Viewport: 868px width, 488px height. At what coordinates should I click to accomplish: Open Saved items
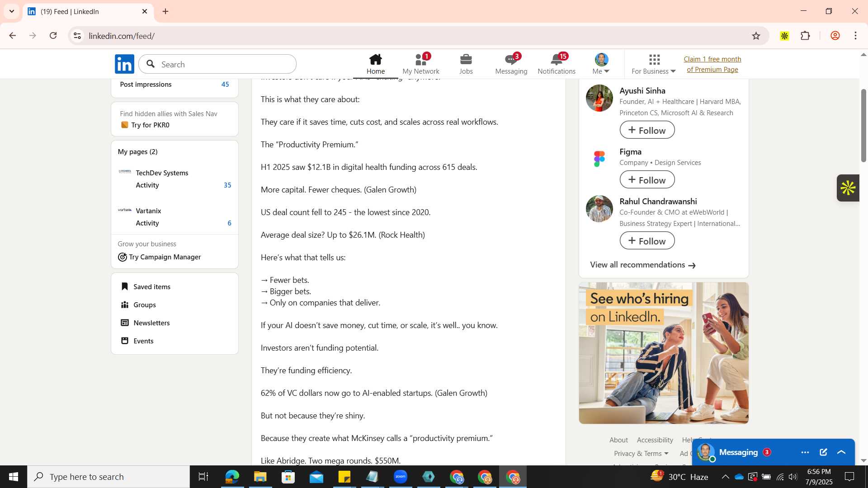pyautogui.click(x=152, y=287)
